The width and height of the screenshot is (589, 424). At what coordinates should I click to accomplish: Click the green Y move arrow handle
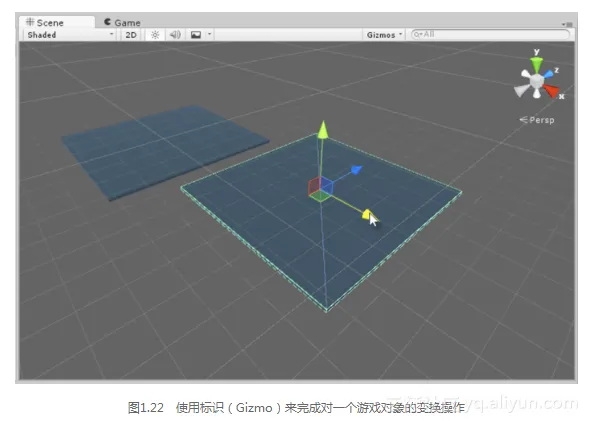click(x=323, y=130)
